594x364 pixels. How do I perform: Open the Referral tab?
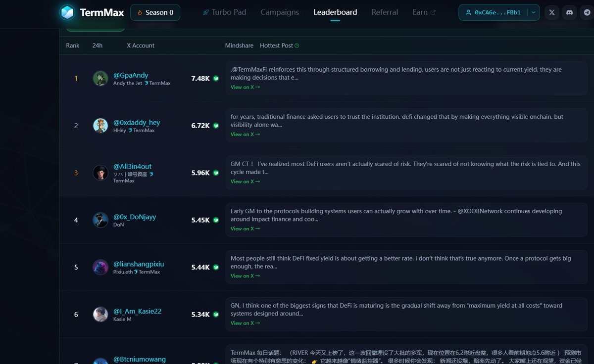pos(385,12)
